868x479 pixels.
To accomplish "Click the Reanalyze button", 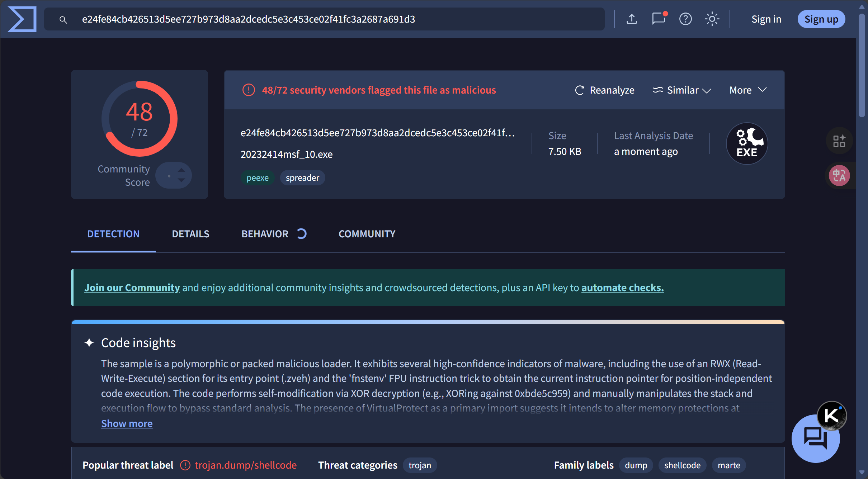I will coord(605,90).
